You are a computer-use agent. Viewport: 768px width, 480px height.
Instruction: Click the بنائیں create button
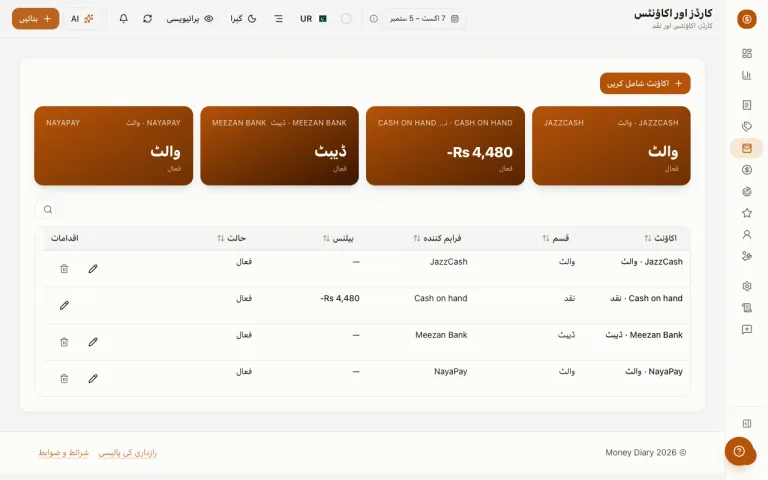pyautogui.click(x=35, y=19)
